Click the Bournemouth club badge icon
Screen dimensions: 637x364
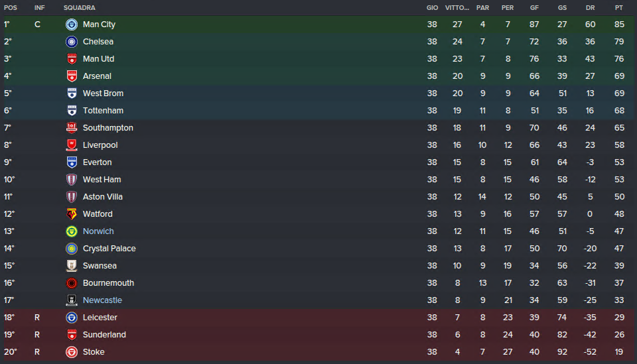tap(72, 283)
